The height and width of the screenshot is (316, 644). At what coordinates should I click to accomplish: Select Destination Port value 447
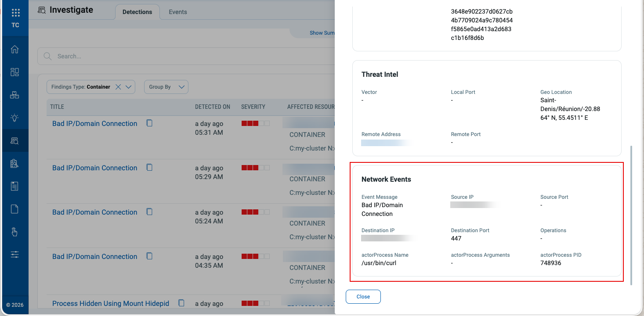point(456,238)
